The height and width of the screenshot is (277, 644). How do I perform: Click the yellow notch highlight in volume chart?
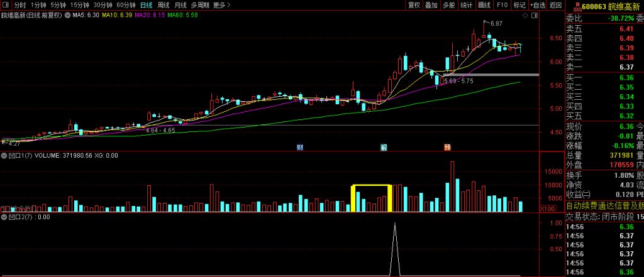372,187
